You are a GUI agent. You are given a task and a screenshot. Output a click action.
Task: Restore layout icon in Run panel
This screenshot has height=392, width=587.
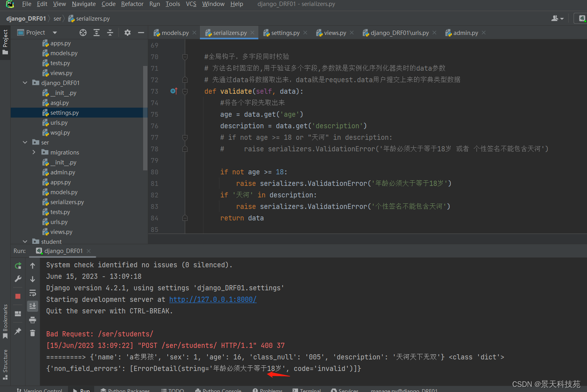[x=18, y=314]
